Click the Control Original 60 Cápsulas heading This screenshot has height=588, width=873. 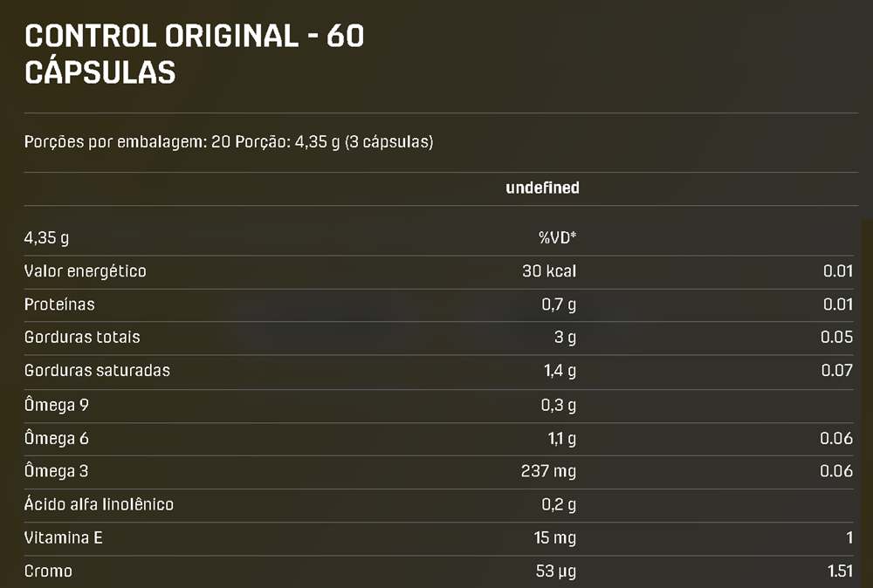(x=195, y=54)
